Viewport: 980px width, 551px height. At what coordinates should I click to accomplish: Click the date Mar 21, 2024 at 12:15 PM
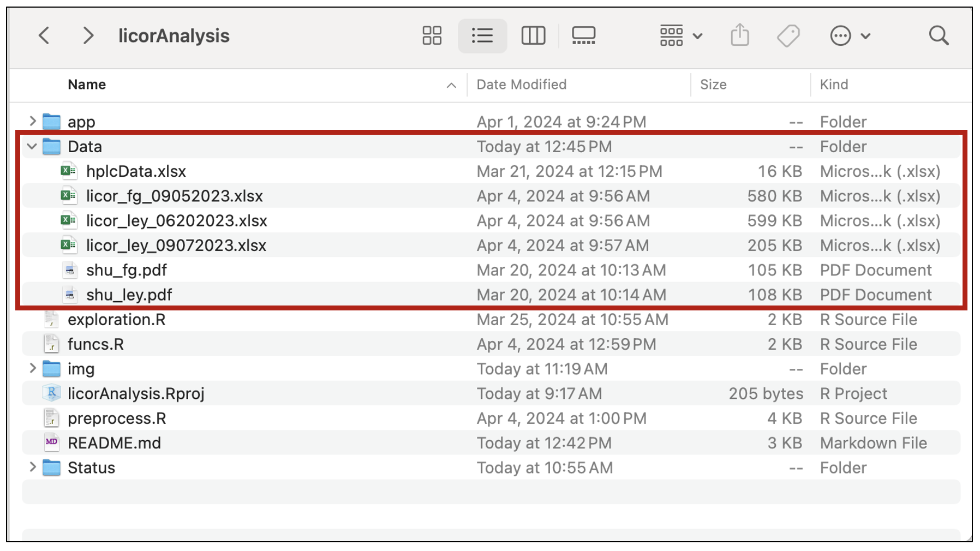(x=569, y=171)
